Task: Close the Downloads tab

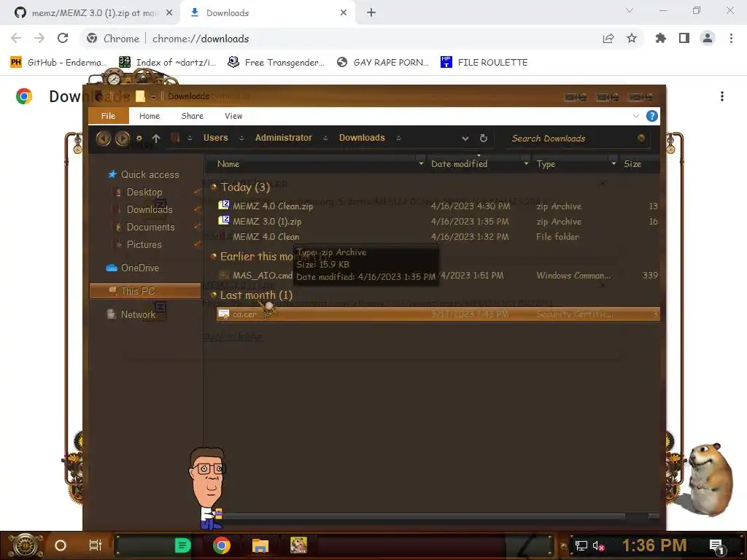Action: (344, 13)
